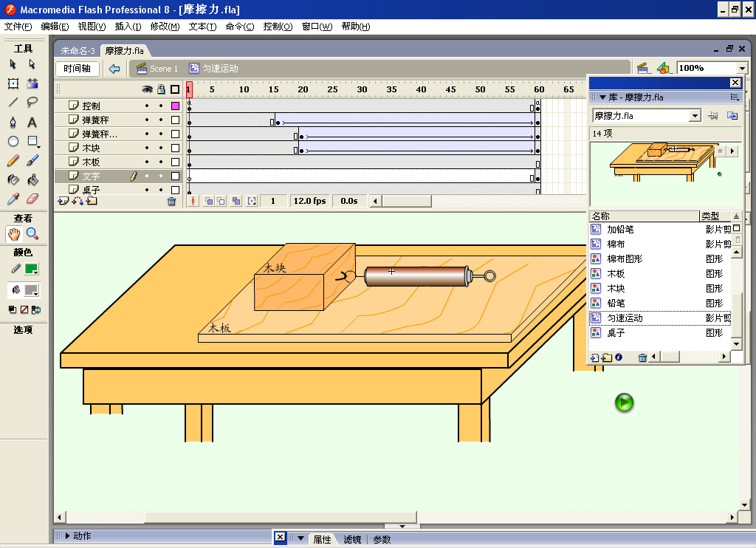Screen dimensions: 756x548
Task: Click the library delete trash icon
Action: click(642, 357)
